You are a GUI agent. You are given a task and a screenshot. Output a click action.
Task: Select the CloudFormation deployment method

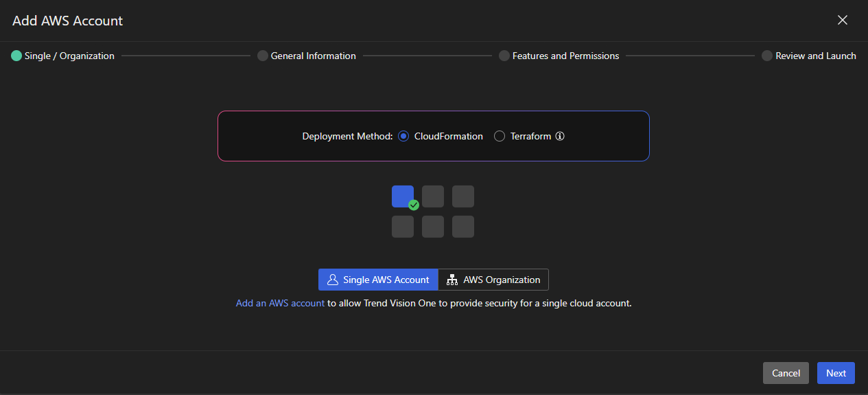[403, 136]
